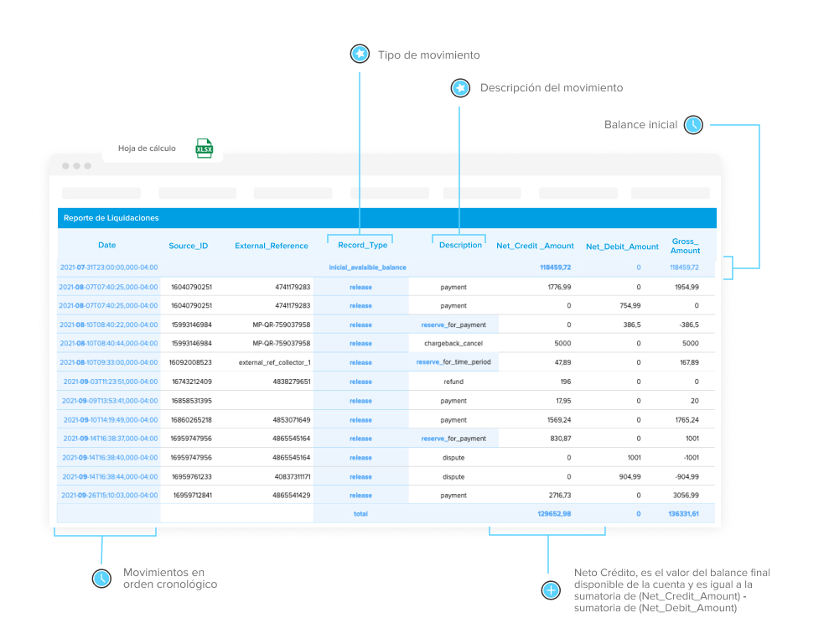The height and width of the screenshot is (644, 829).
Task: Select External_Reference 4853071649 cell
Action: pos(292,420)
